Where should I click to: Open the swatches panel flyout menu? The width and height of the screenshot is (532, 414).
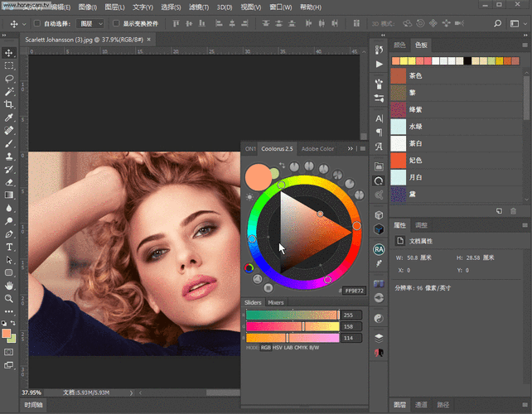[x=525, y=46]
